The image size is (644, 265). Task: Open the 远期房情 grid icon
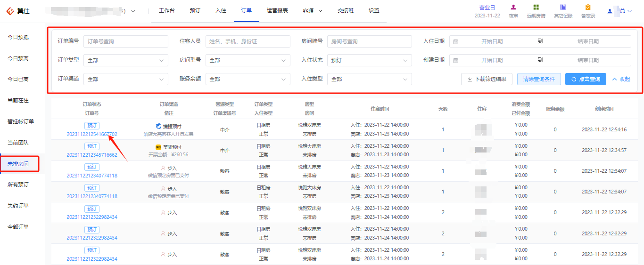[536, 7]
